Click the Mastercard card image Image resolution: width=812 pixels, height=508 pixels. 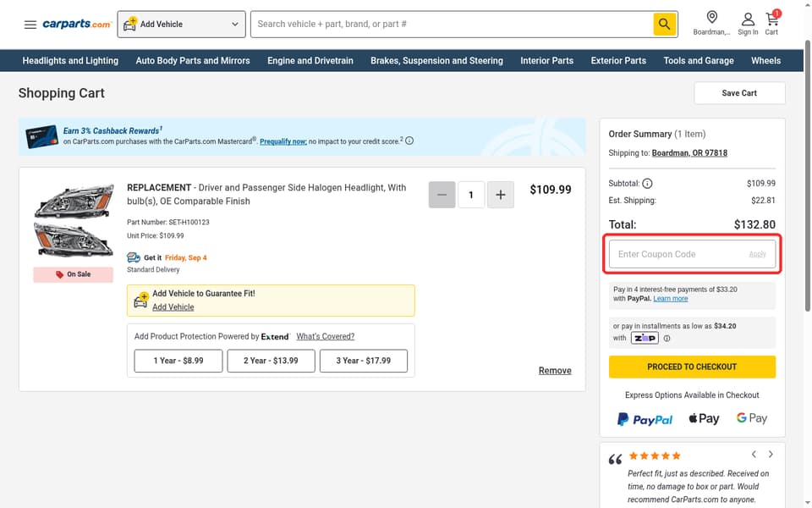pyautogui.click(x=42, y=136)
